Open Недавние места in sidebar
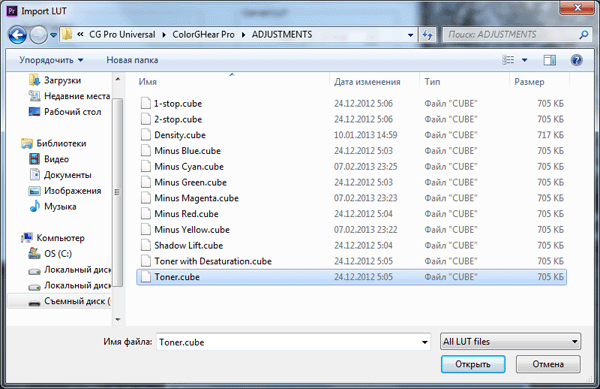The image size is (600, 389). (69, 96)
